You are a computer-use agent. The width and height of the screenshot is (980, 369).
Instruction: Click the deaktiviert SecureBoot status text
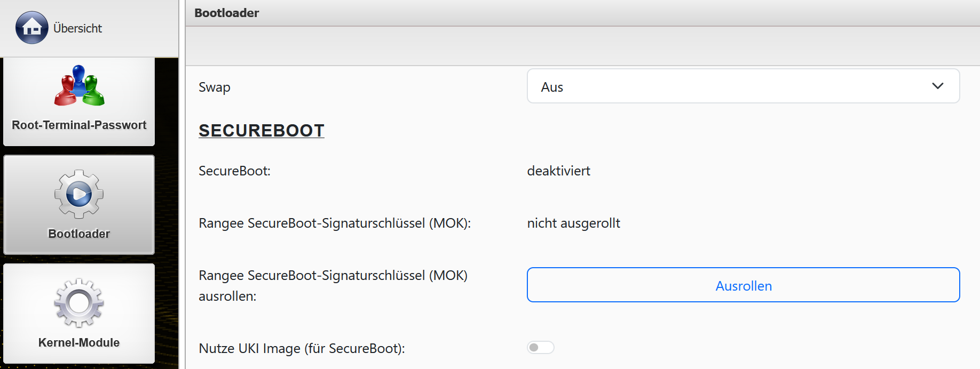point(558,171)
